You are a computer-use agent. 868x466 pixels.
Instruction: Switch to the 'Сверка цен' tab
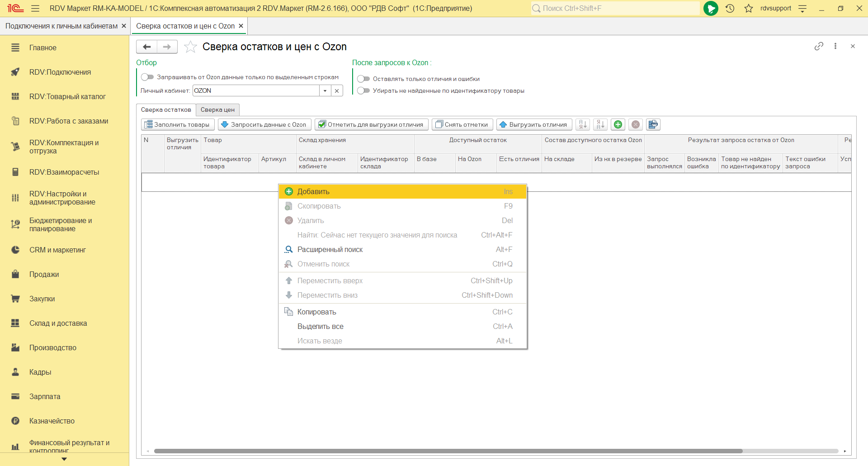217,109
